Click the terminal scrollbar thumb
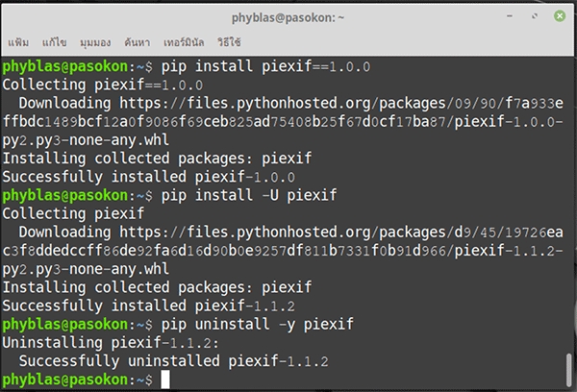Image resolution: width=577 pixels, height=392 pixels. tap(568, 368)
